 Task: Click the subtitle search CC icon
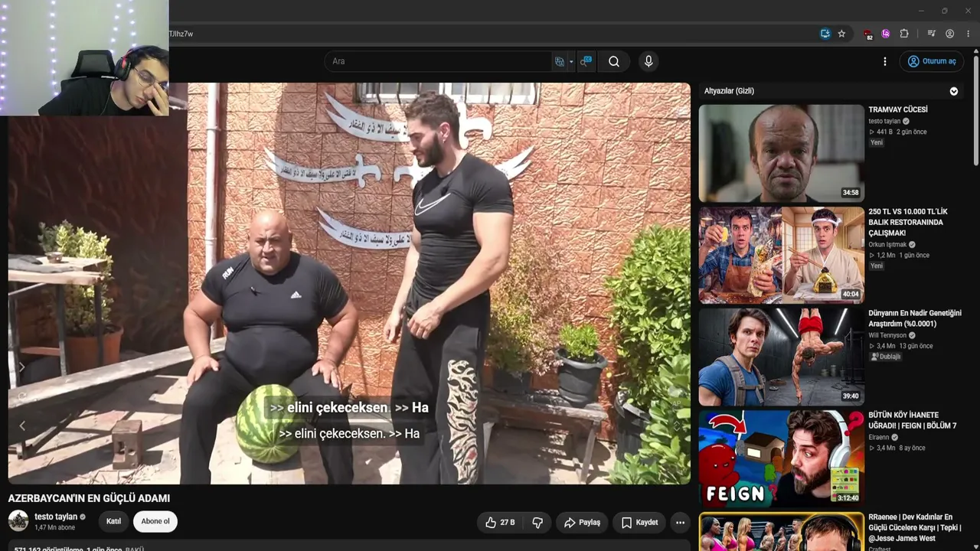coord(586,61)
